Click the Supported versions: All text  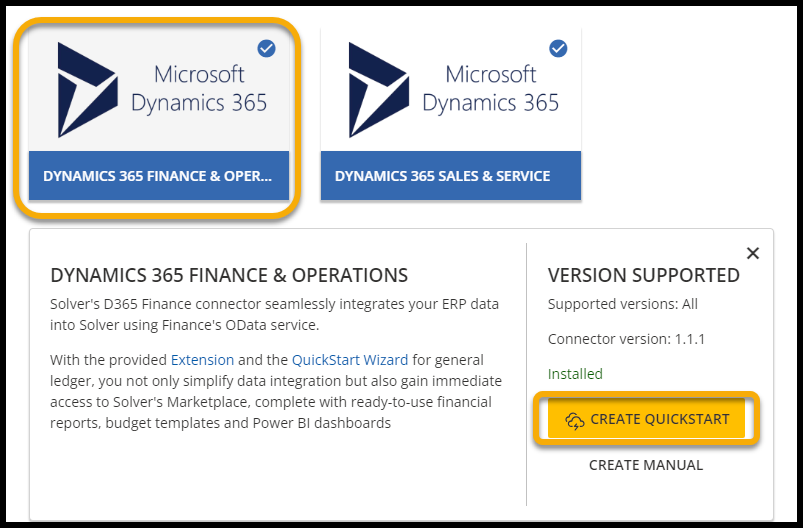point(622,303)
